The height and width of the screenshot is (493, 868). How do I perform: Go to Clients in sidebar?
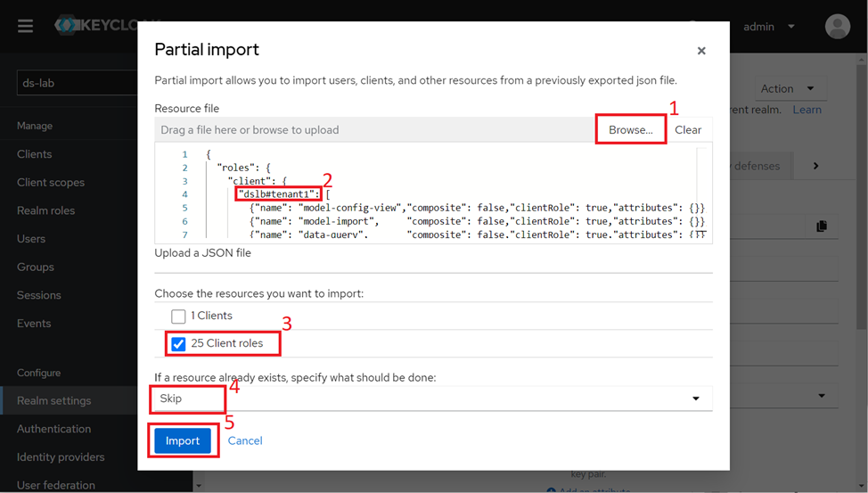click(35, 154)
